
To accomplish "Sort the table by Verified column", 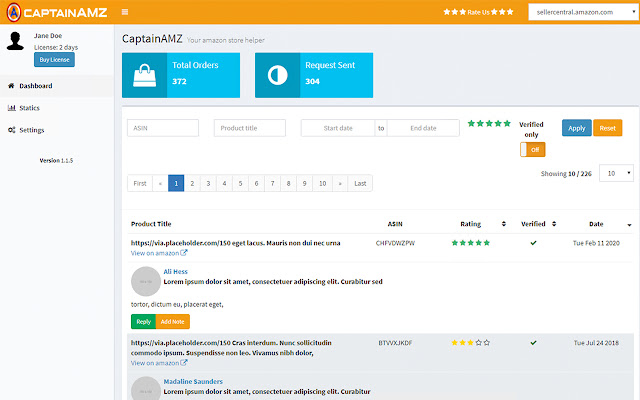I will [x=553, y=224].
